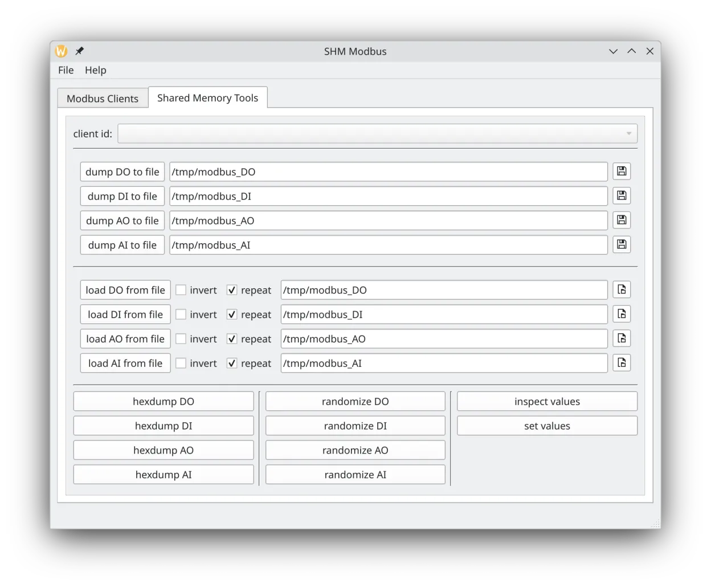The width and height of the screenshot is (711, 588).
Task: Click save icon for DI dump path
Action: click(622, 196)
